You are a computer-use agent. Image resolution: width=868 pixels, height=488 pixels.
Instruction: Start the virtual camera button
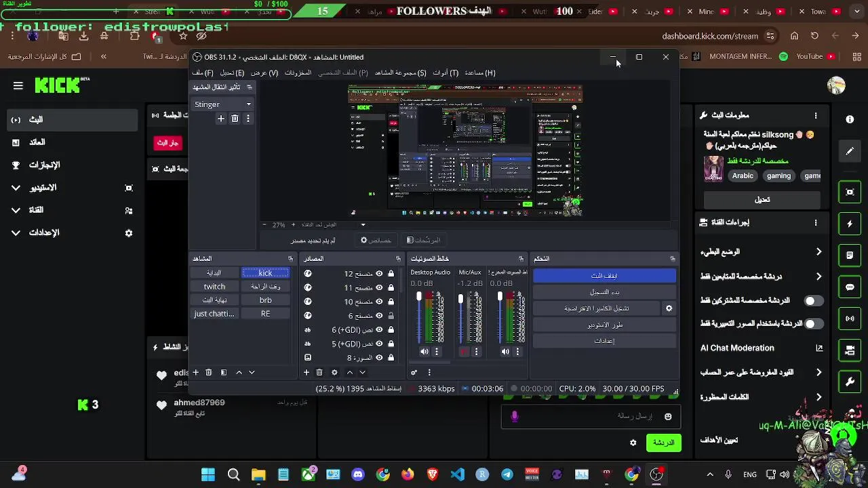597,308
